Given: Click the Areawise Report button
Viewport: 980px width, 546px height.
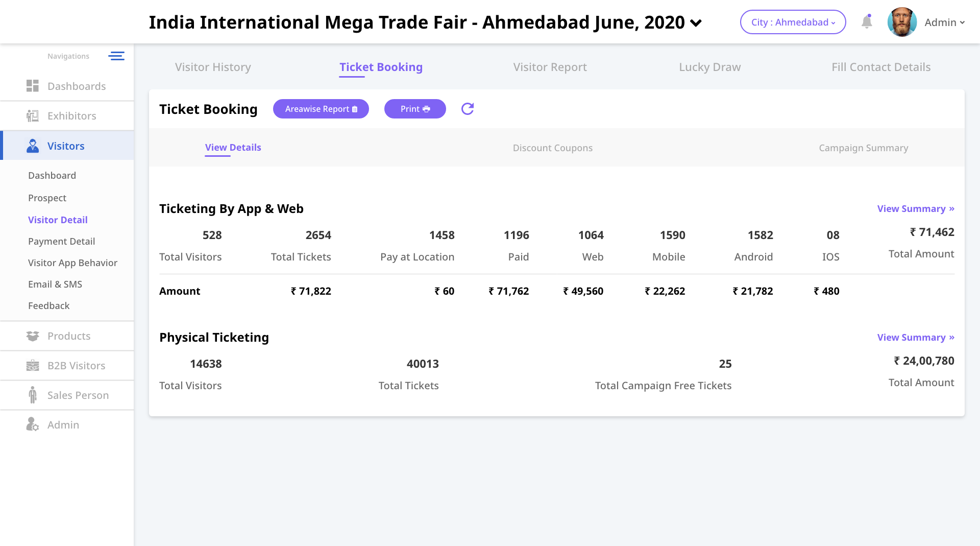Looking at the screenshot, I should click(321, 109).
